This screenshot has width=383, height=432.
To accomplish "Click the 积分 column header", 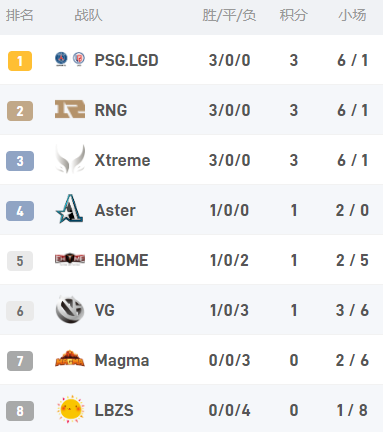I will [x=293, y=15].
